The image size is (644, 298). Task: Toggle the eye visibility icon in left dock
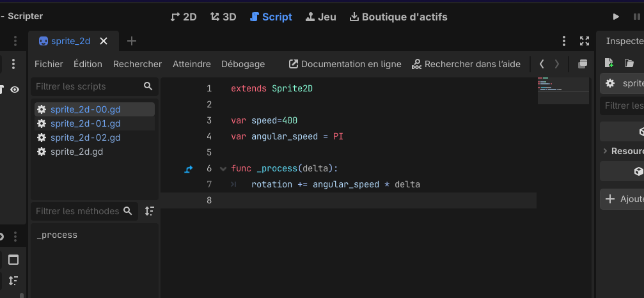click(15, 90)
